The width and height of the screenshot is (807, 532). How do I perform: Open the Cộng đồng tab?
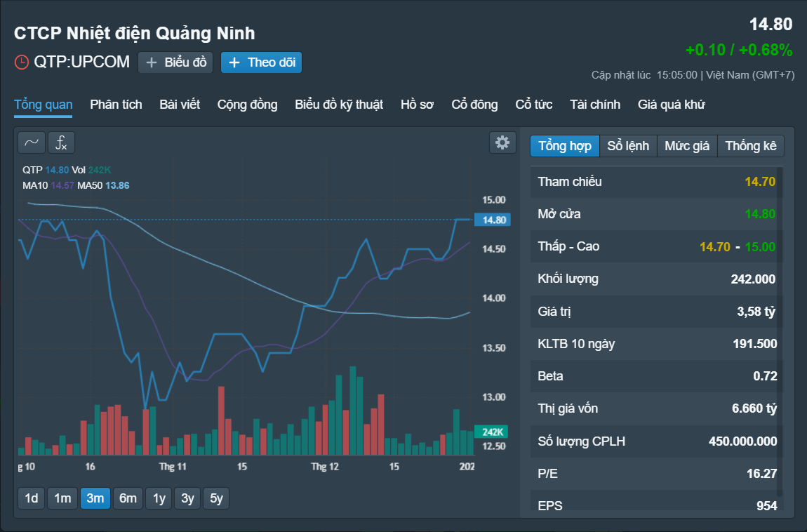tap(247, 105)
